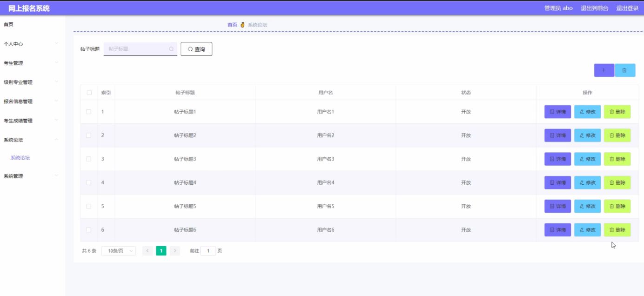Click the blue trash batch-delete button
644x296 pixels.
pyautogui.click(x=625, y=70)
